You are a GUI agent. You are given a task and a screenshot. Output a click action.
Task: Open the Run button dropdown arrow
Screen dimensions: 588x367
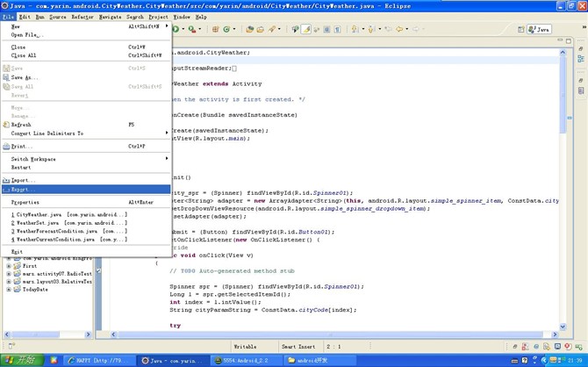pos(183,29)
